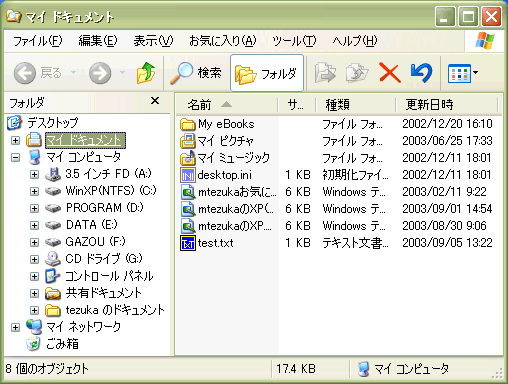Viewport: 508px width, 384px height.
Task: Open the 表示(V) menu
Action: [153, 41]
